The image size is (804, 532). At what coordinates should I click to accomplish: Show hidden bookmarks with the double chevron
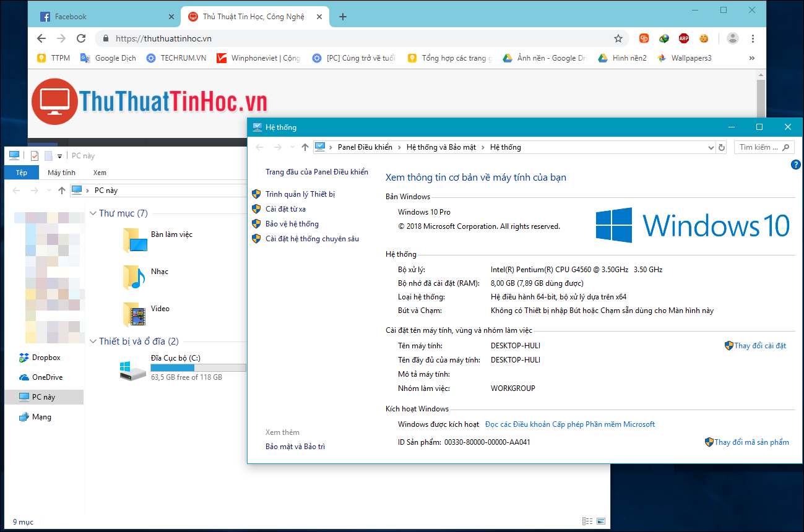[752, 58]
